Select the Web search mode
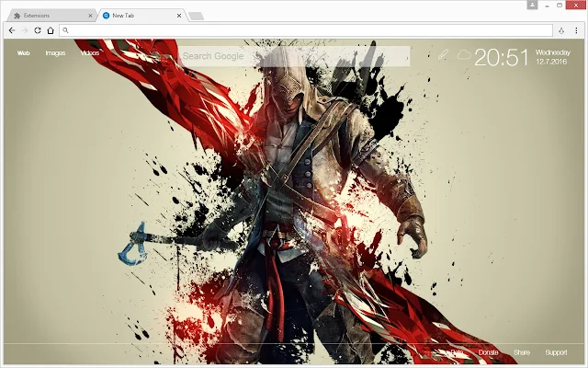Screen dimensions: 588x368 pos(23,53)
